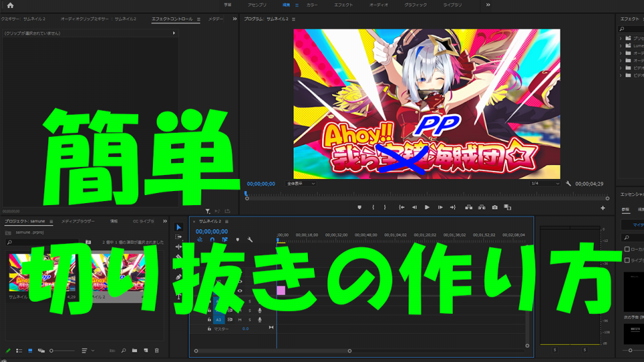Screen dimensions: 644x362
Task: Jump to In point
Action: pyautogui.click(x=402, y=208)
